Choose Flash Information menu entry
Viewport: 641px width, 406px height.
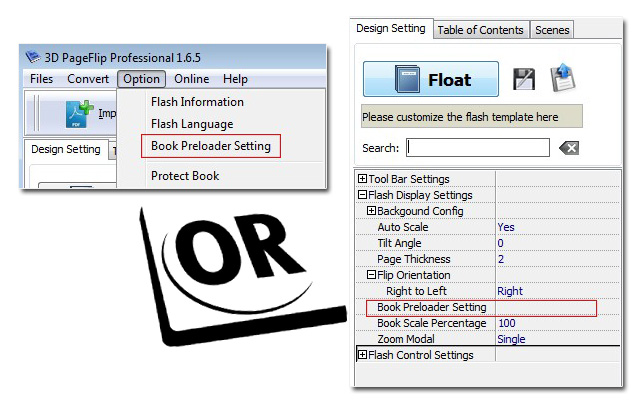click(197, 102)
